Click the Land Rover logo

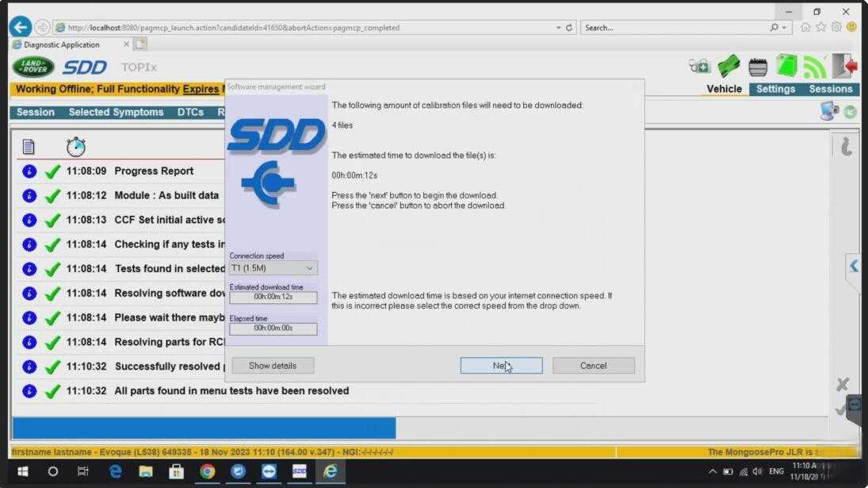pyautogui.click(x=34, y=67)
